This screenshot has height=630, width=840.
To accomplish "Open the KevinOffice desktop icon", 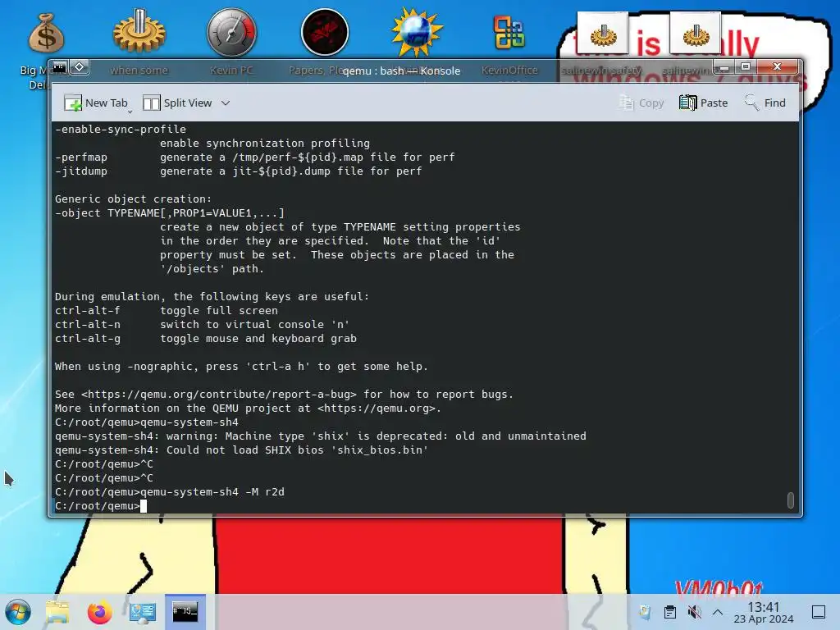I will click(509, 32).
